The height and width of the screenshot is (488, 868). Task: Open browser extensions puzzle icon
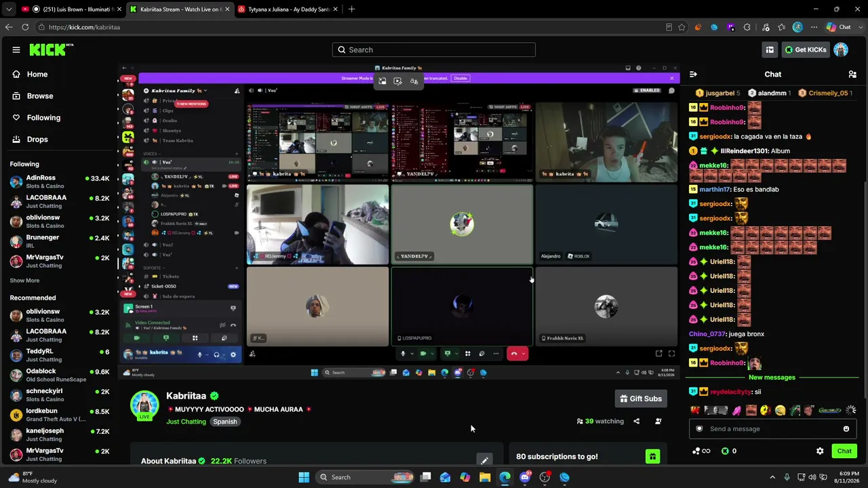(x=747, y=27)
